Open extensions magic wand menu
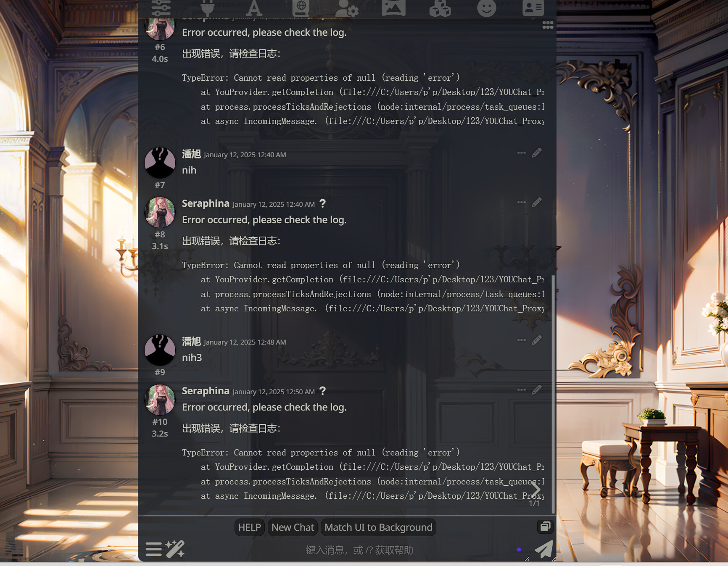Screen dimensions: 728x566 pyautogui.click(x=175, y=549)
